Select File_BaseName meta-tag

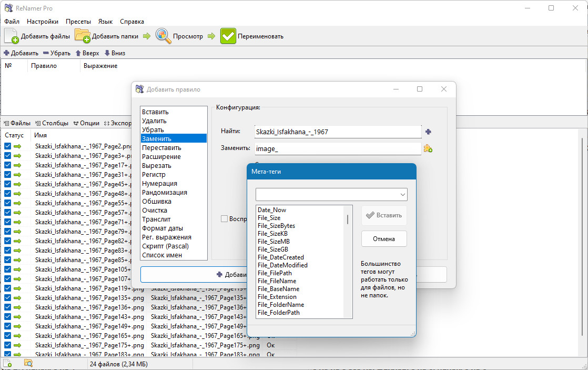[x=278, y=288]
